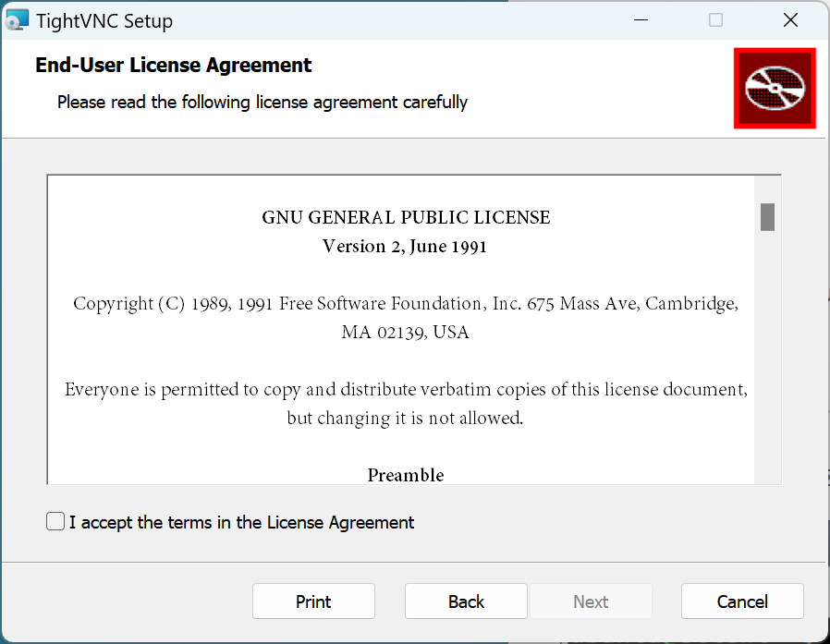Click the "GNU GENERAL PUBLIC LICENSE" heading
The width and height of the screenshot is (830, 644).
pyautogui.click(x=406, y=218)
